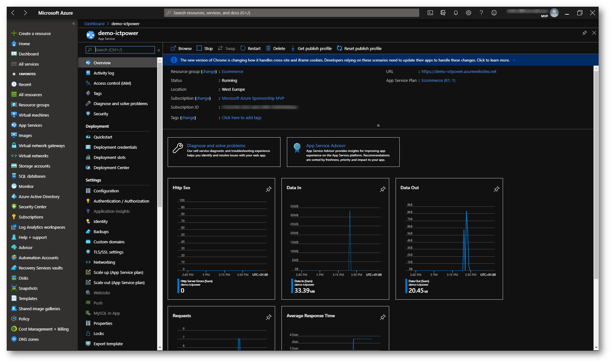Image resolution: width=612 pixels, height=364 pixels.
Task: Open Scale up (App Service plan)
Action: point(118,272)
